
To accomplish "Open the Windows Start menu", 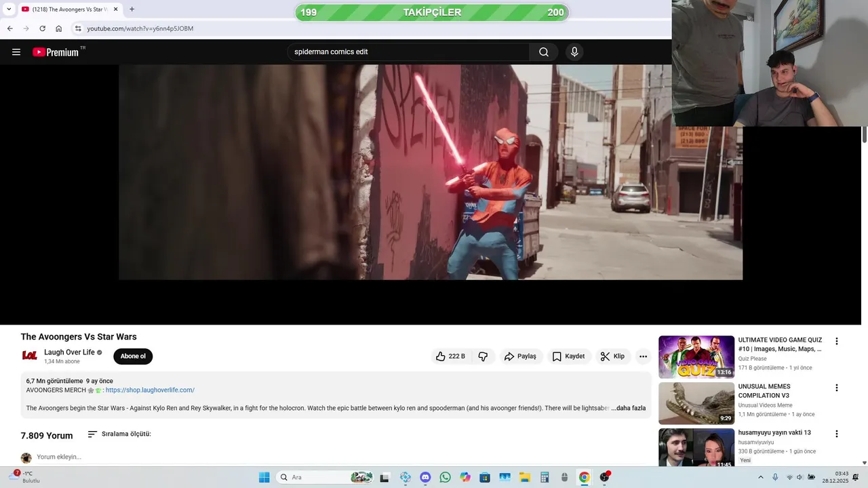I will (264, 477).
